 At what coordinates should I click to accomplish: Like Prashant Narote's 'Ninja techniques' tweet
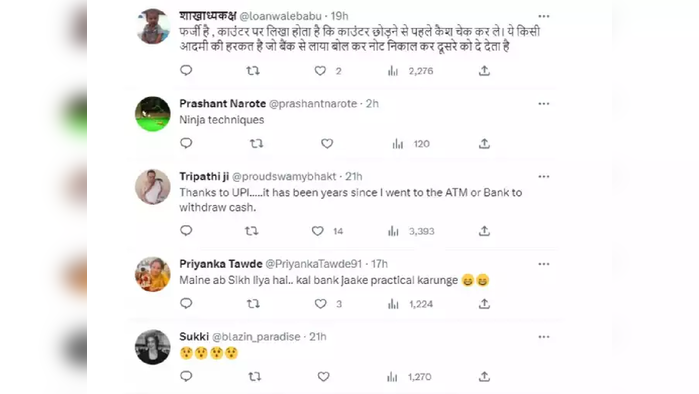click(327, 144)
